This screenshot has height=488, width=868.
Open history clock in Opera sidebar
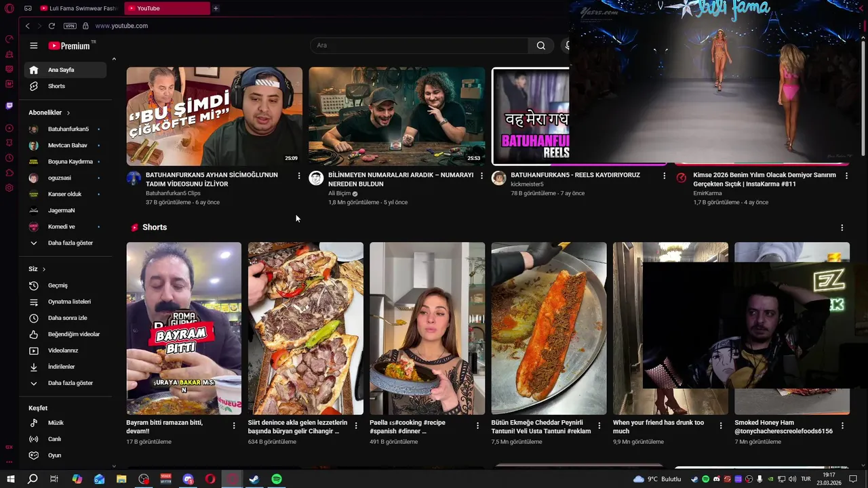point(9,158)
